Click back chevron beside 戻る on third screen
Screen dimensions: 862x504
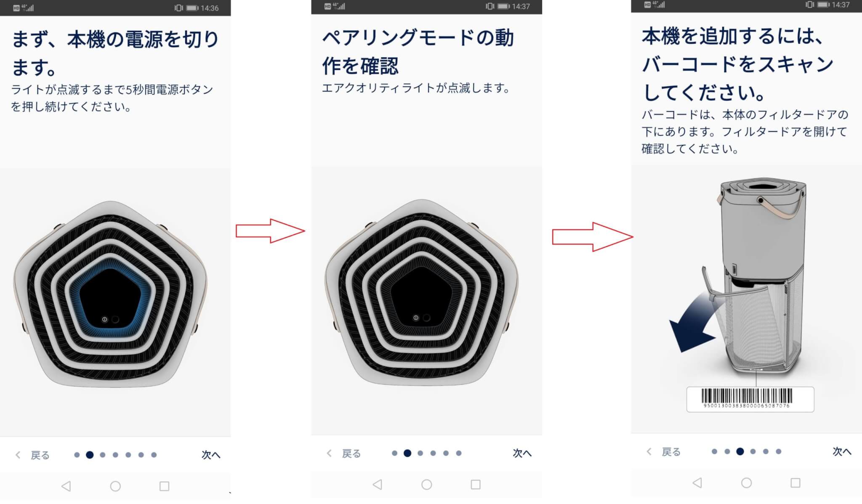pyautogui.click(x=649, y=451)
